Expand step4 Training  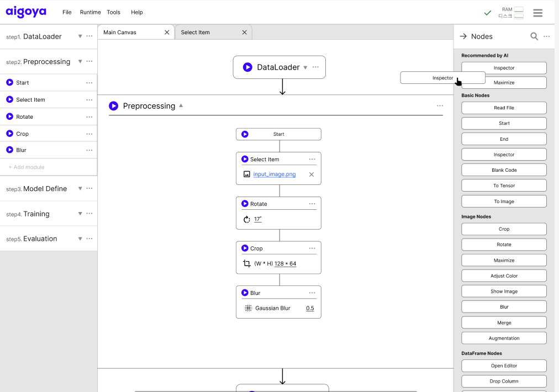[x=80, y=214]
